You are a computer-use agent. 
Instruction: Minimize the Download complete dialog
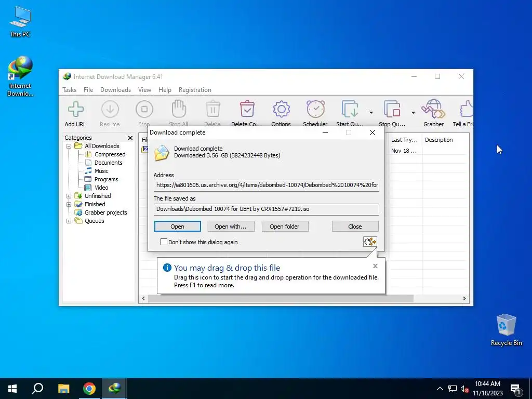[325, 132]
